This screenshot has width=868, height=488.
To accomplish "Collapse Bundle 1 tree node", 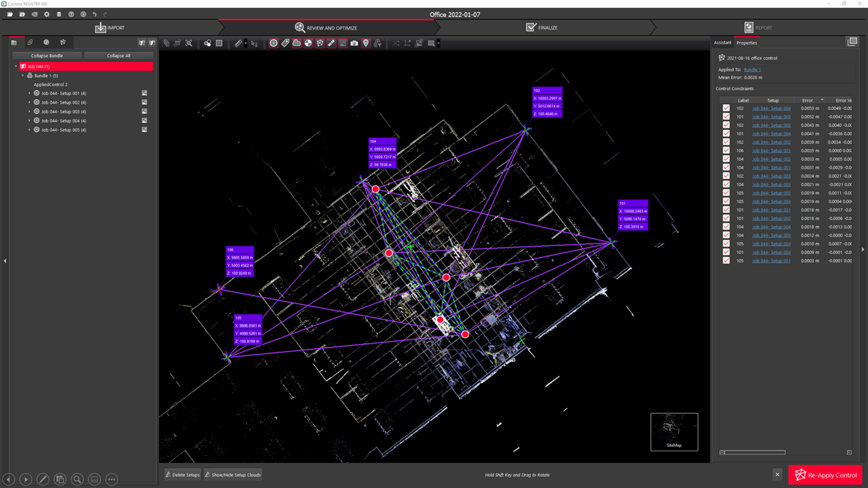I will click(x=23, y=75).
